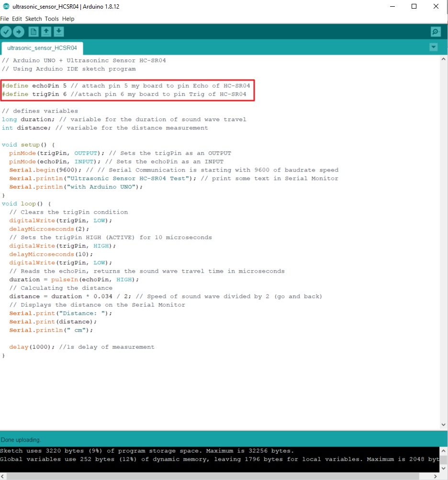The image size is (448, 480).
Task: Save the sketch with down-arrow icon
Action: (x=59, y=32)
